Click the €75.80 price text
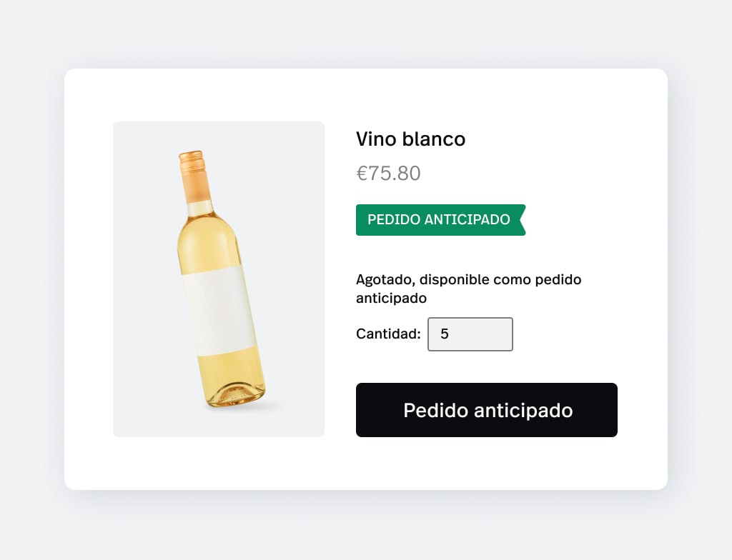The image size is (732, 560). 388,173
